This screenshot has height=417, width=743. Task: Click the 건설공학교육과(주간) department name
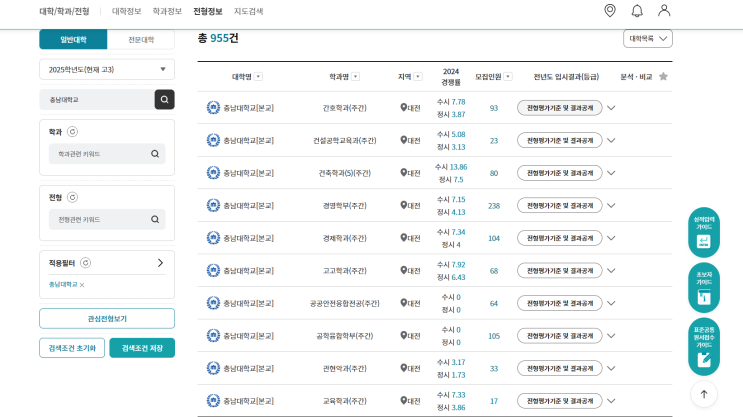(344, 141)
